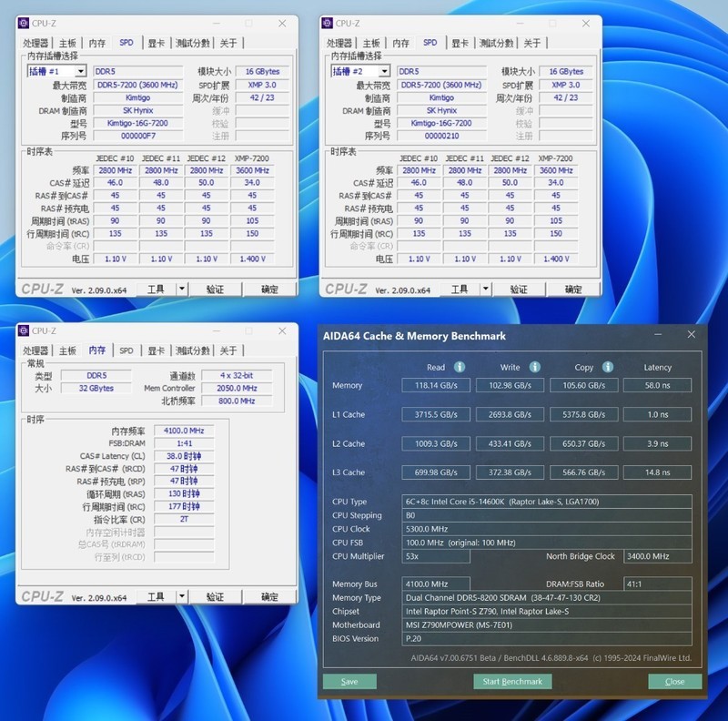Click Start Benchmark in AIDA64
The height and width of the screenshot is (721, 728).
coord(512,681)
